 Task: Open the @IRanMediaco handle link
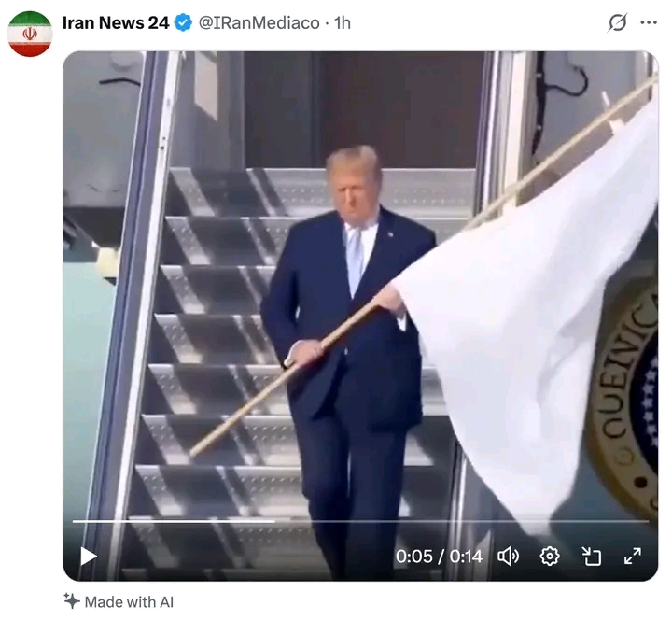tap(259, 23)
